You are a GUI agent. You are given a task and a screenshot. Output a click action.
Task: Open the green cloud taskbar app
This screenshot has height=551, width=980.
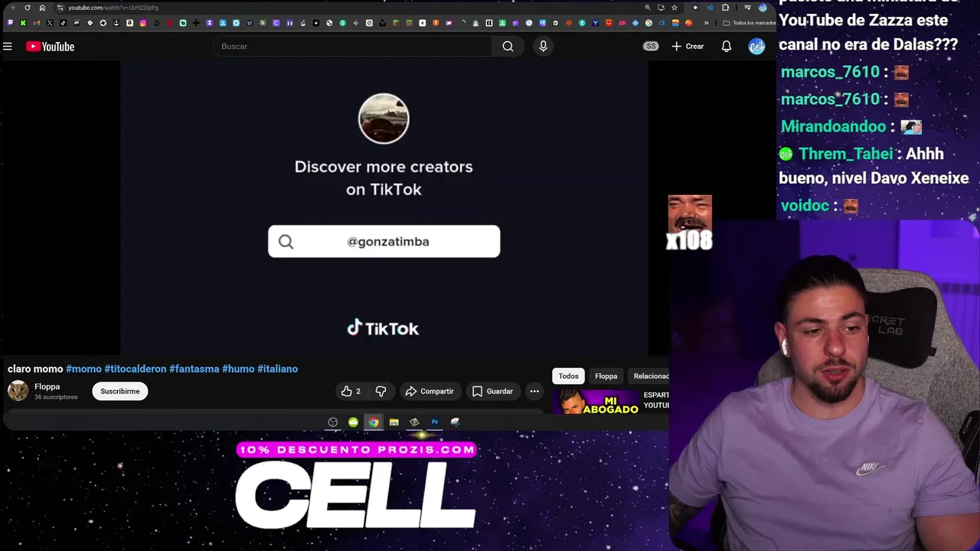tap(353, 422)
